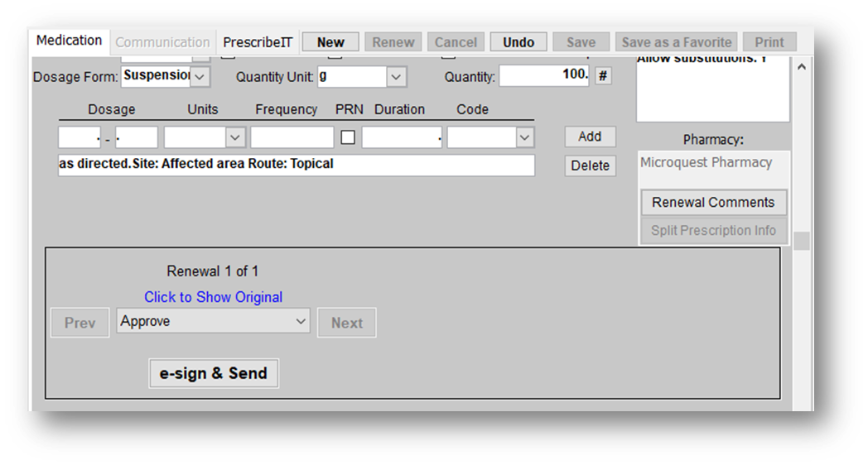Switch to the PrescribeIT tab

click(258, 42)
